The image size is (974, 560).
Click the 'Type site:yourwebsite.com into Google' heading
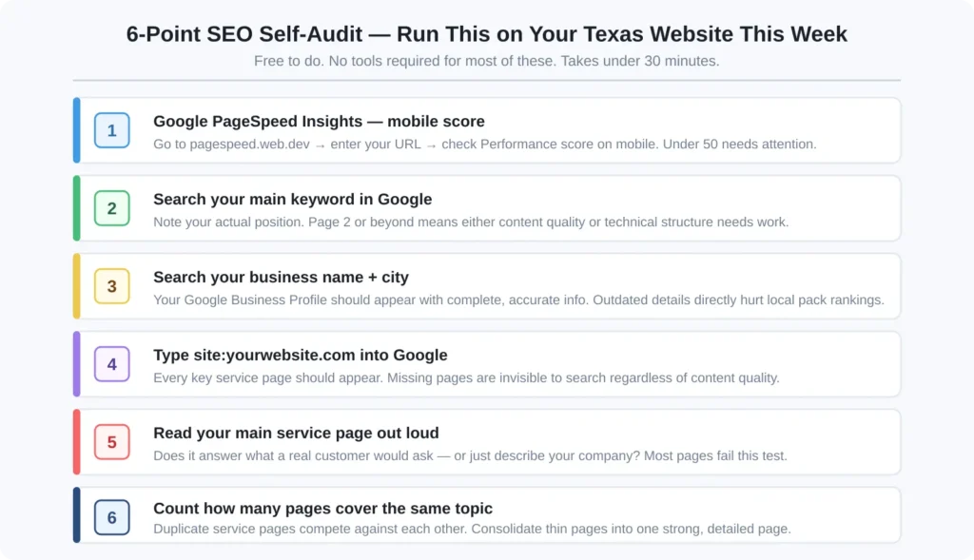[x=300, y=355]
